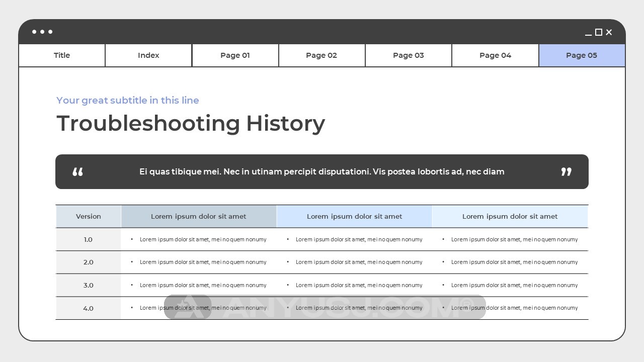
Task: Click the closing quotation mark icon
Action: 567,171
